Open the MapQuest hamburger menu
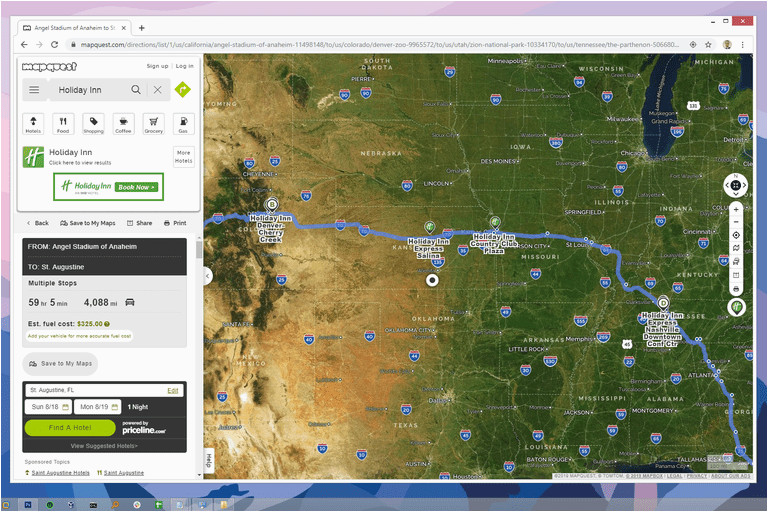 point(34,90)
